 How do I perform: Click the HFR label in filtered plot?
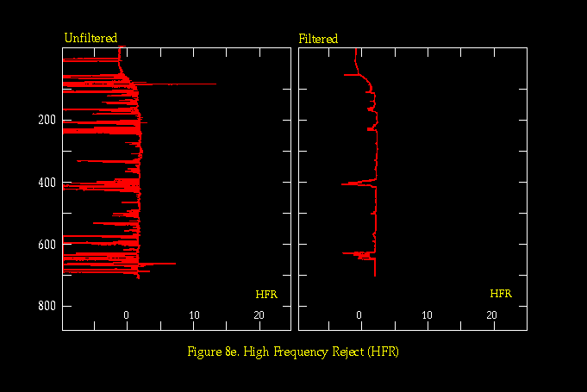501,294
